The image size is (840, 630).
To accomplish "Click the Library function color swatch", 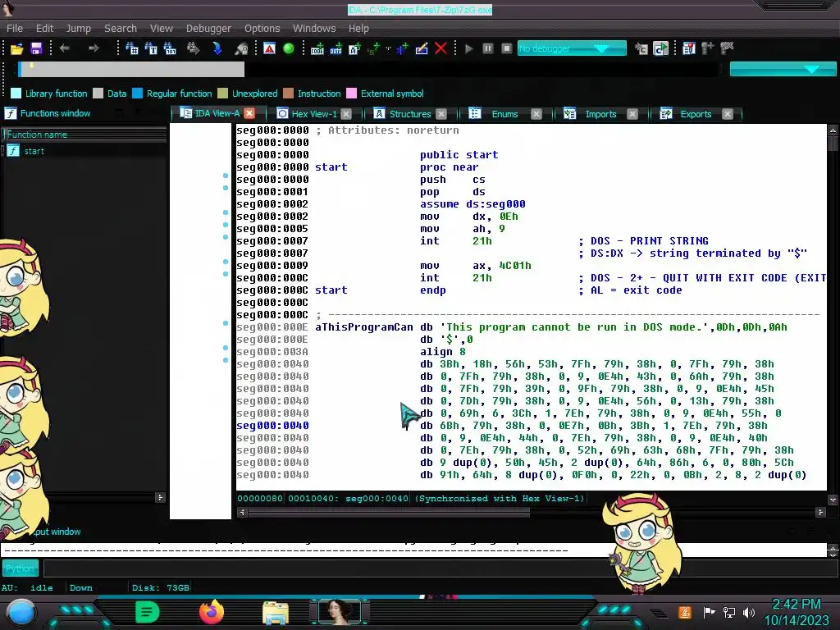I will tap(16, 94).
